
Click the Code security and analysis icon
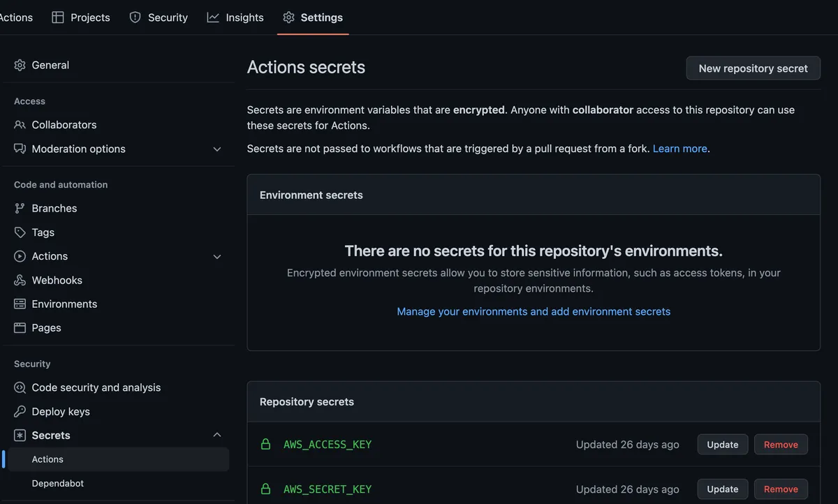[20, 387]
